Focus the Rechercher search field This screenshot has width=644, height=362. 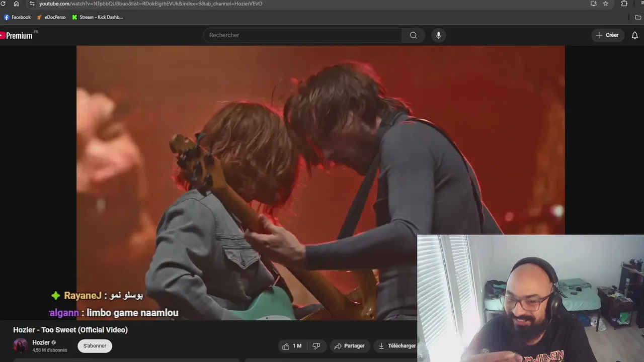[302, 35]
